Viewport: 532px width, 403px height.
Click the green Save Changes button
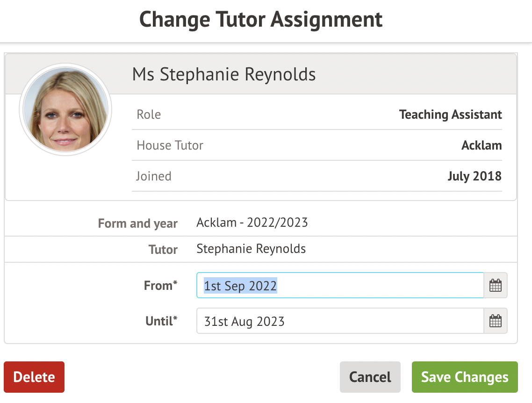pyautogui.click(x=464, y=377)
